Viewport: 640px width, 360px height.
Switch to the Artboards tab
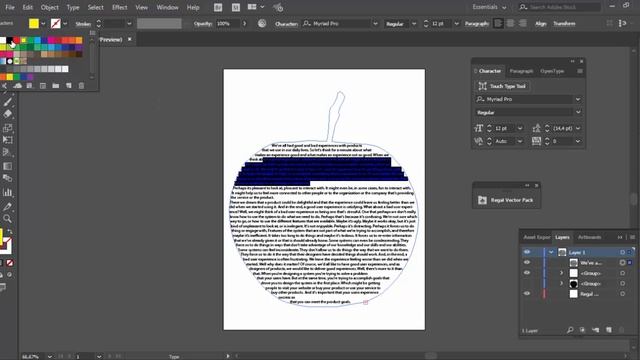[589, 237]
